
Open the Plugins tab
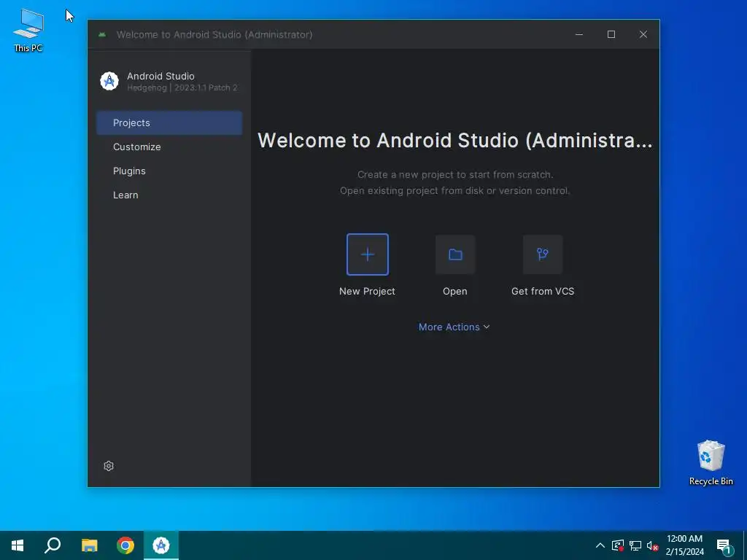click(x=169, y=171)
